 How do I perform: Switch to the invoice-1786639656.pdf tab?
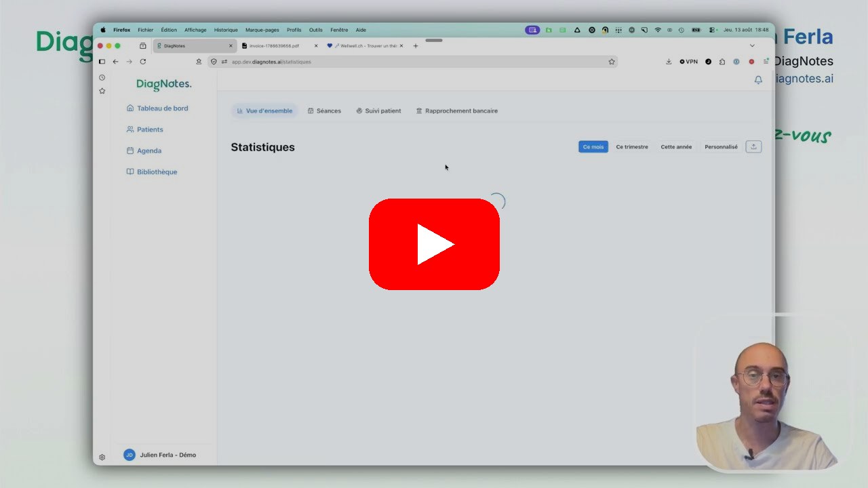(x=279, y=46)
